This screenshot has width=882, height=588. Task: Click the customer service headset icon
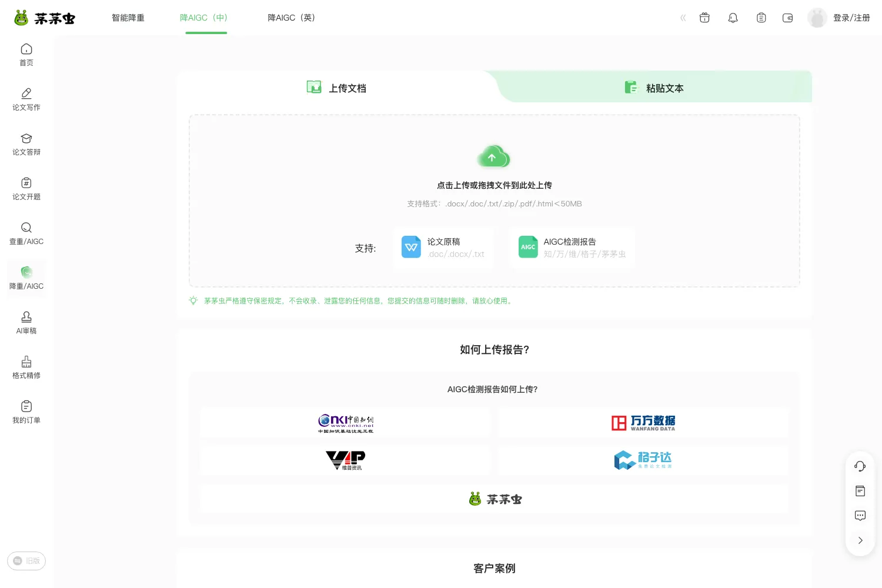pyautogui.click(x=860, y=466)
